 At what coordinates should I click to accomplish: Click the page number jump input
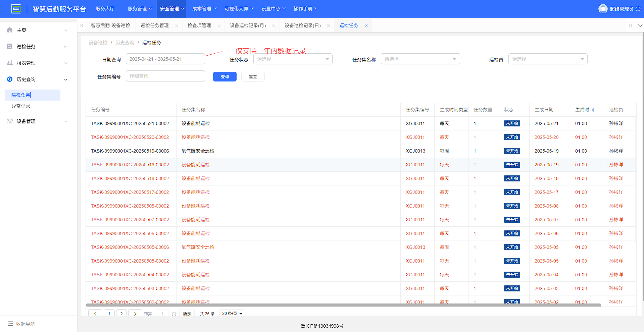coord(162,314)
